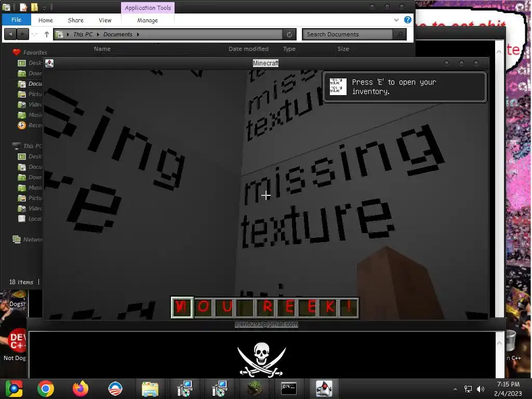Select the hotbar slot showing the exclamation mark
The image size is (532, 399).
click(x=349, y=308)
